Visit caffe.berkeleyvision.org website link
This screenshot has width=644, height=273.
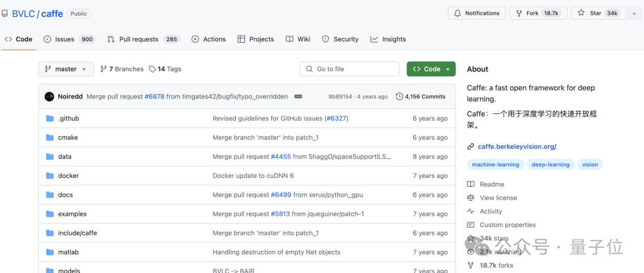tap(517, 147)
